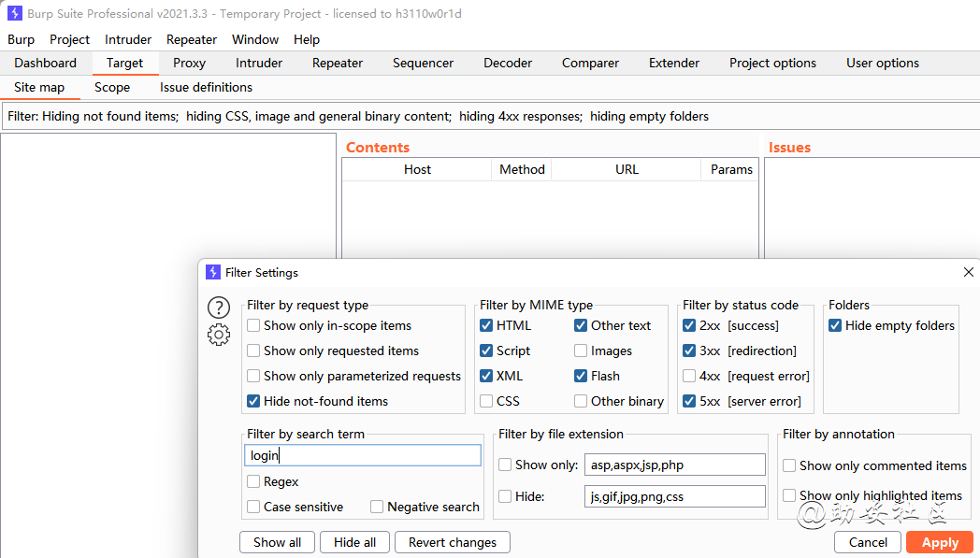The height and width of the screenshot is (558, 980).
Task: Switch to the Scope sub-tab
Action: (112, 88)
